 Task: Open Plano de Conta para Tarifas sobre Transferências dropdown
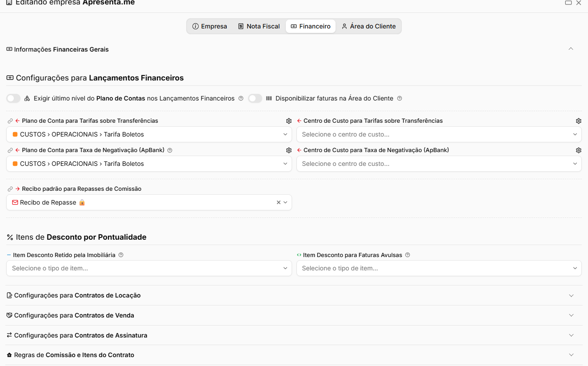click(x=149, y=134)
